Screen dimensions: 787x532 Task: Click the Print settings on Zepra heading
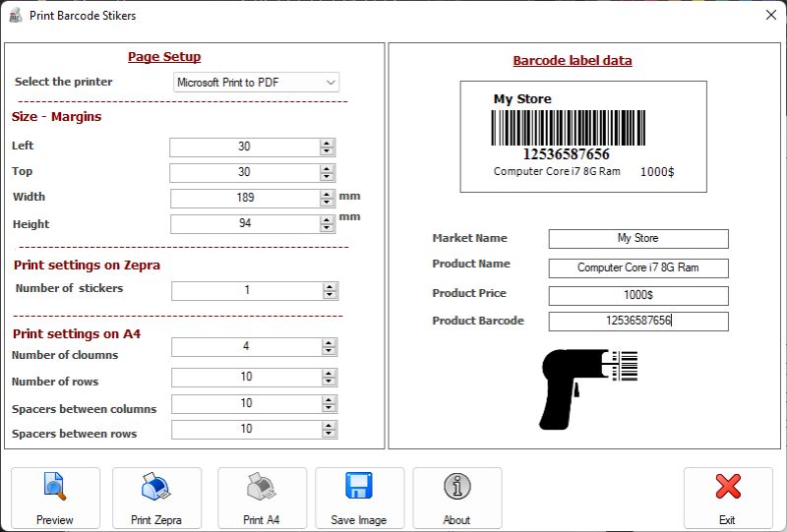pyautogui.click(x=87, y=265)
